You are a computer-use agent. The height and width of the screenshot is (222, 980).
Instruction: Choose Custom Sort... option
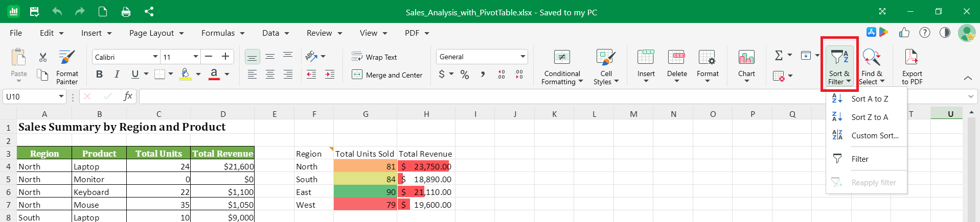pyautogui.click(x=867, y=135)
